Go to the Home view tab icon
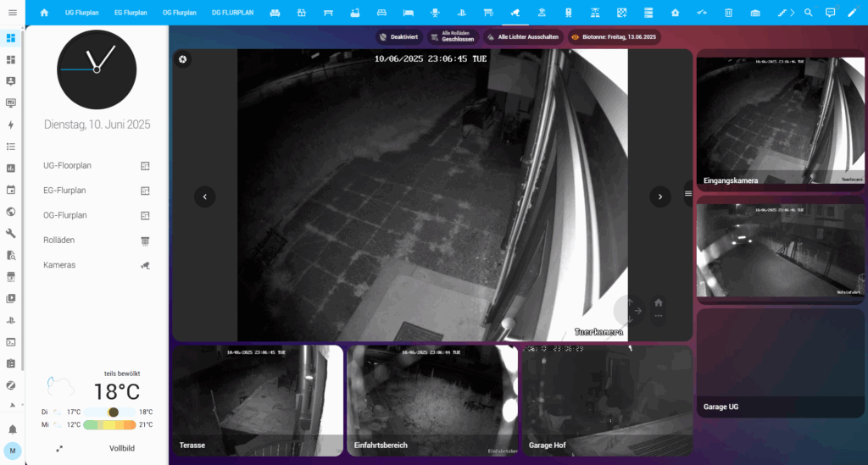868x465 pixels. point(44,13)
